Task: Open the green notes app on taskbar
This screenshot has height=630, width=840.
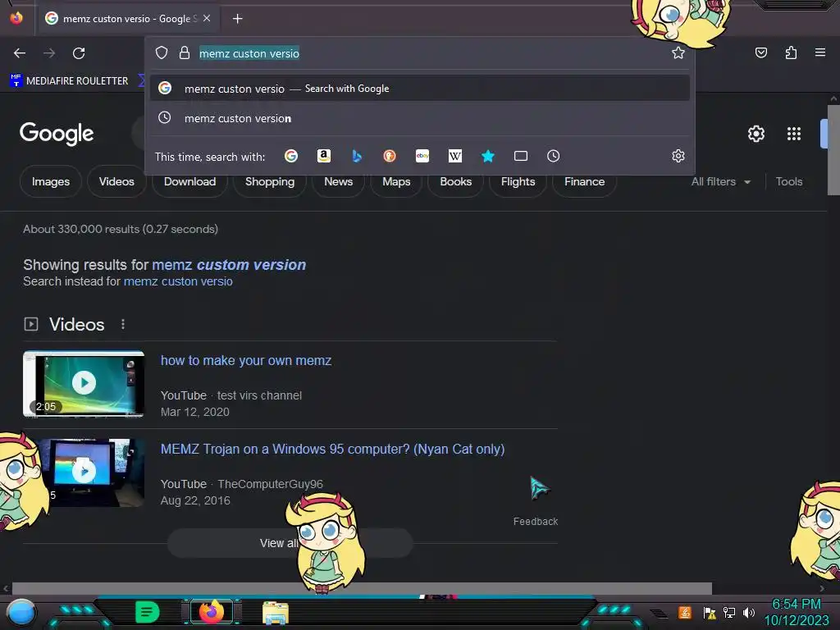Action: (x=147, y=612)
